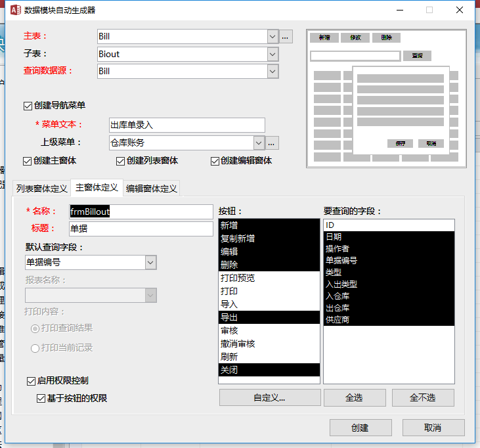Click the Access app icon in title bar
This screenshot has width=480, height=448.
point(15,10)
